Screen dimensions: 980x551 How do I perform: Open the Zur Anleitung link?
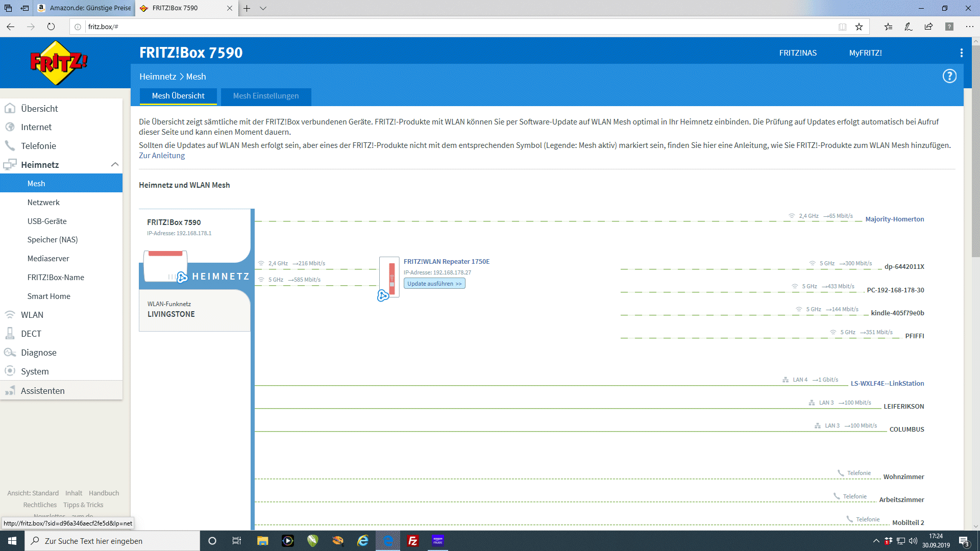coord(162,156)
